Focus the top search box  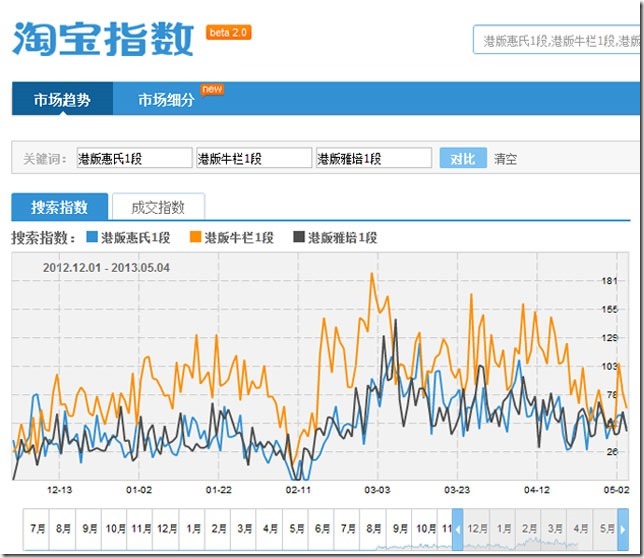point(557,41)
